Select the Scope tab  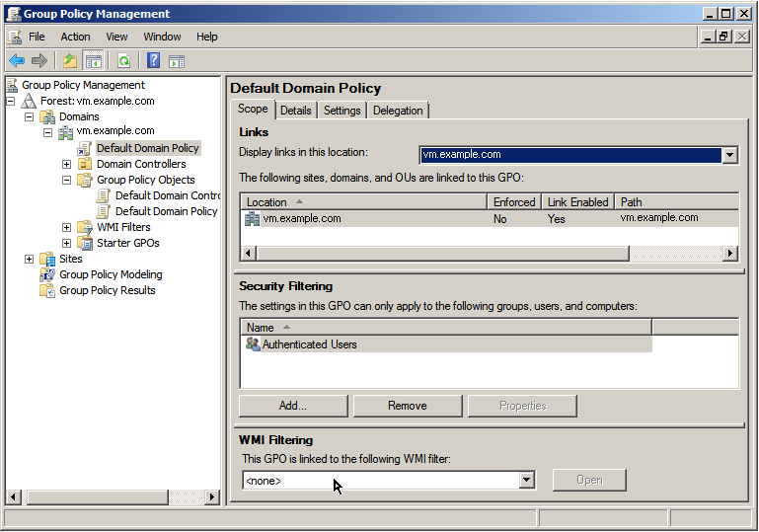(253, 109)
